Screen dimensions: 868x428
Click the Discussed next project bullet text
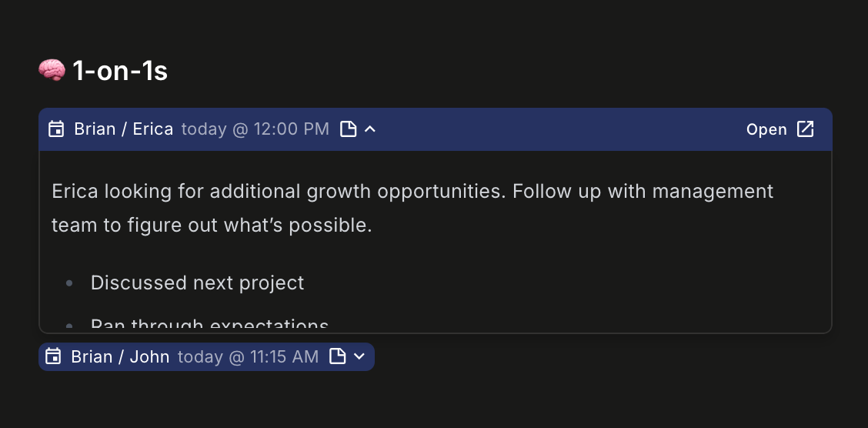[197, 283]
